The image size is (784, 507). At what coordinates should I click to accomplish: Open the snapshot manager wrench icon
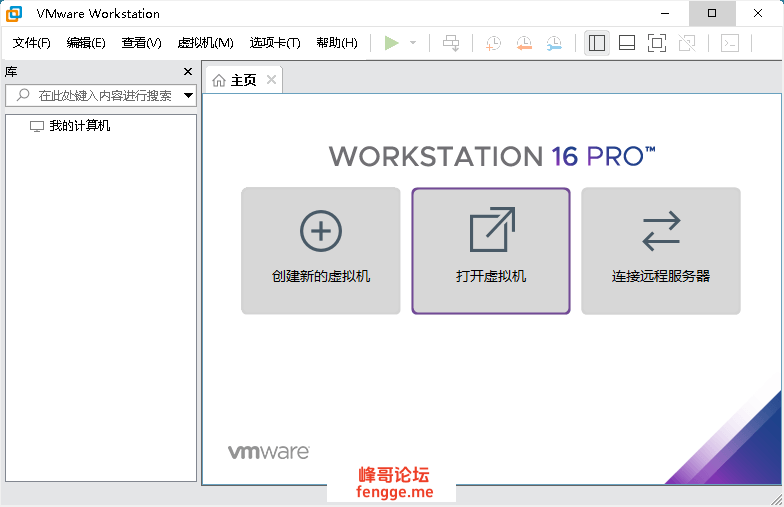554,43
